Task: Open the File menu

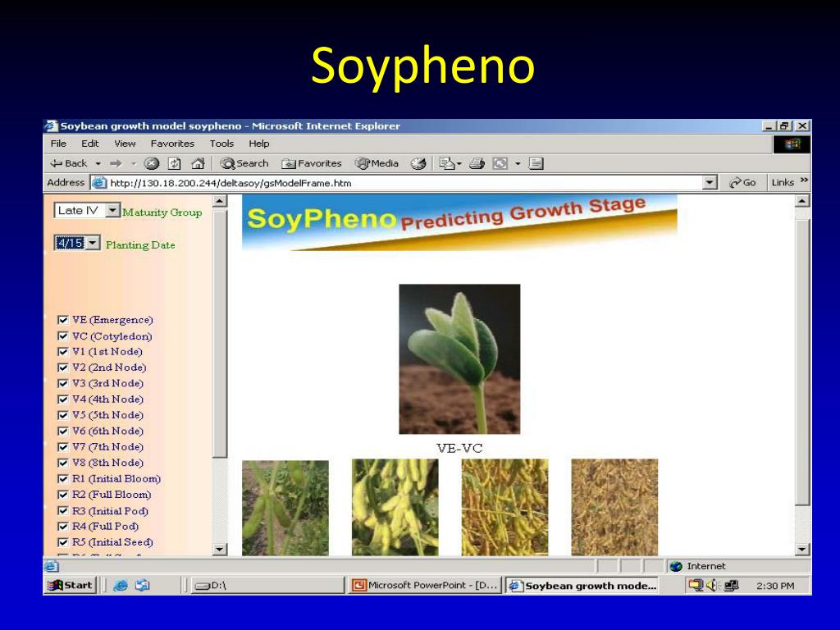Action: (x=58, y=144)
